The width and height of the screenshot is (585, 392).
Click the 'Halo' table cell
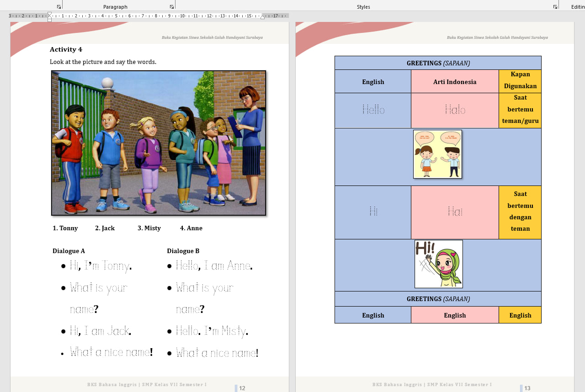(x=455, y=110)
